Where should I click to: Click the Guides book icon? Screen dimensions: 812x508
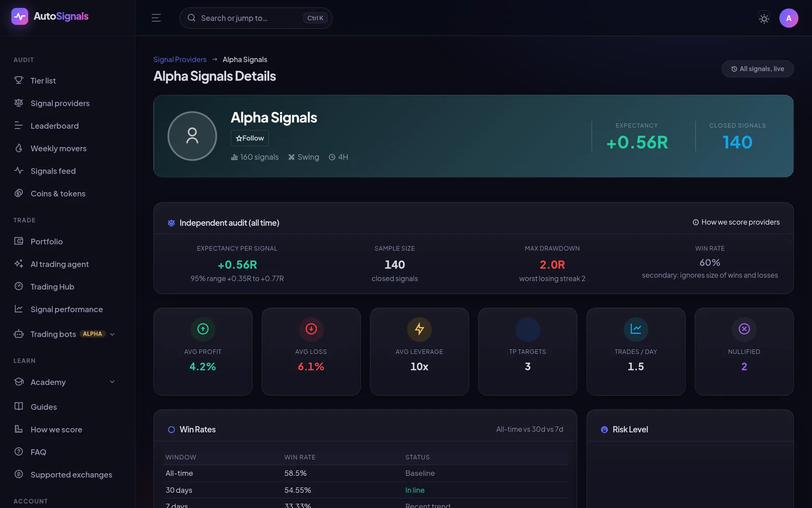(19, 406)
